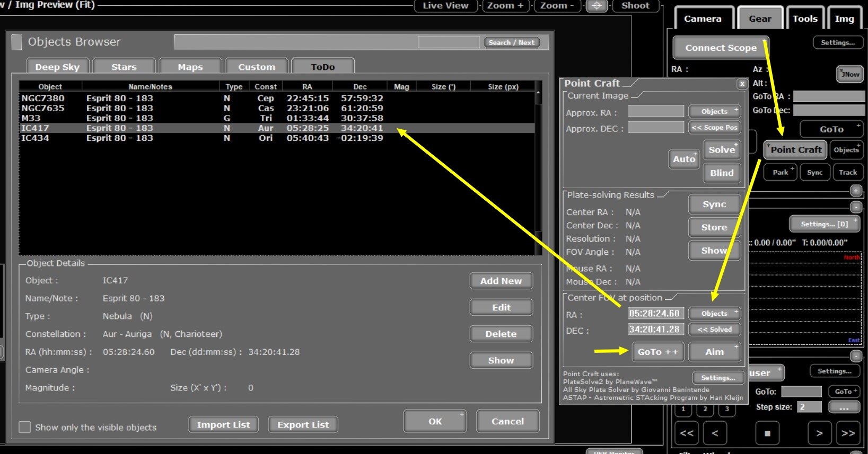This screenshot has width=868, height=454.
Task: Click the Connect Scope button
Action: coord(721,48)
